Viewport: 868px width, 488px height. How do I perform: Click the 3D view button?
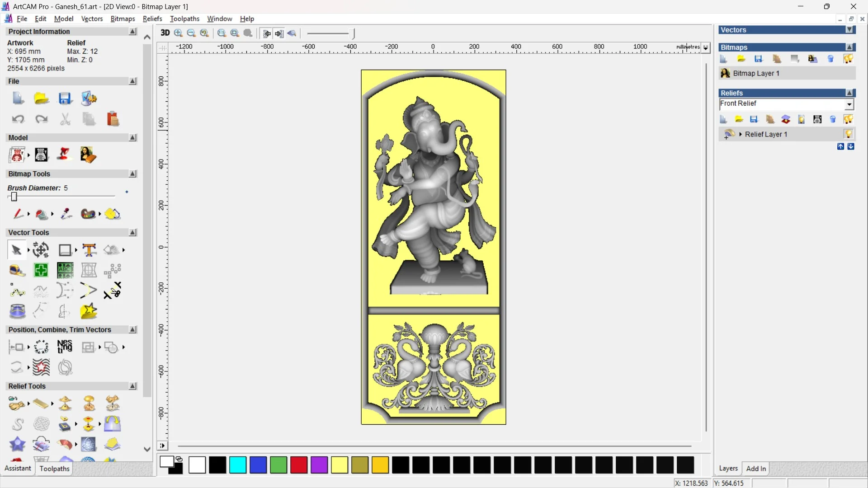(x=165, y=33)
